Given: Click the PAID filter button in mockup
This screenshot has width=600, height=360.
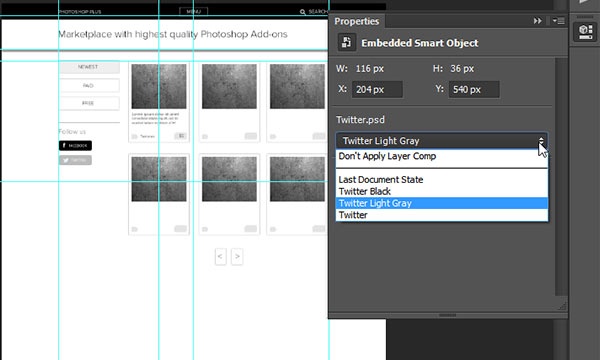Looking at the screenshot, I should pos(89,85).
